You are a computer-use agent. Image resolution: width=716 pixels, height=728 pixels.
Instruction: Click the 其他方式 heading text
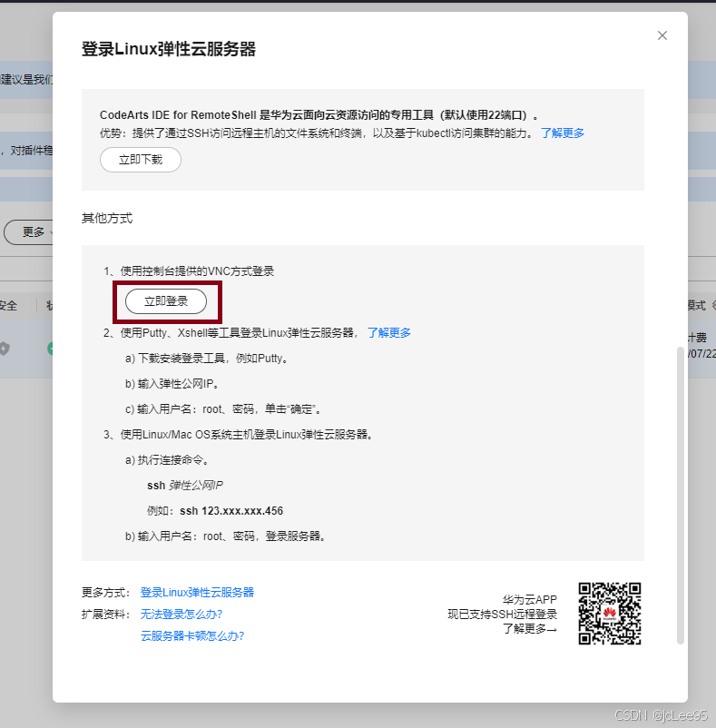click(107, 218)
